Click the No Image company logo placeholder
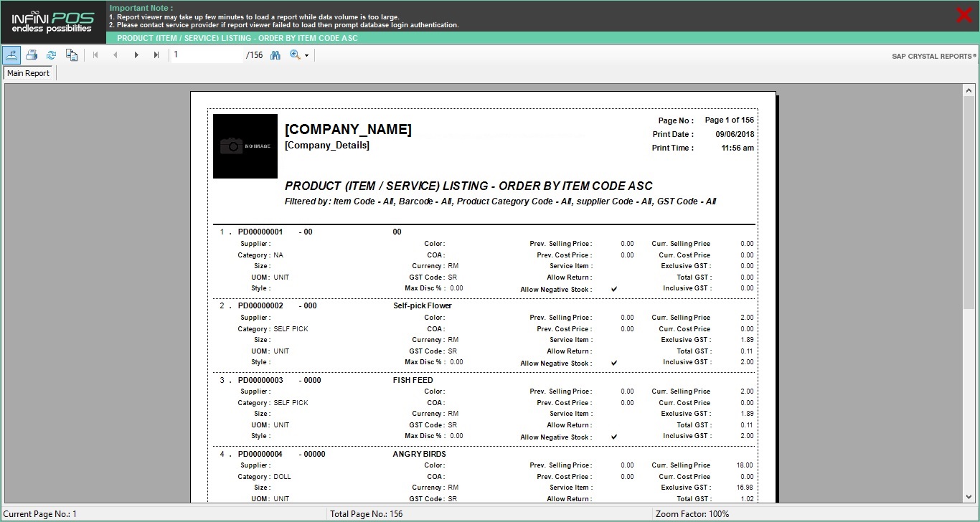Screen dimensions: 980x522 (245, 146)
